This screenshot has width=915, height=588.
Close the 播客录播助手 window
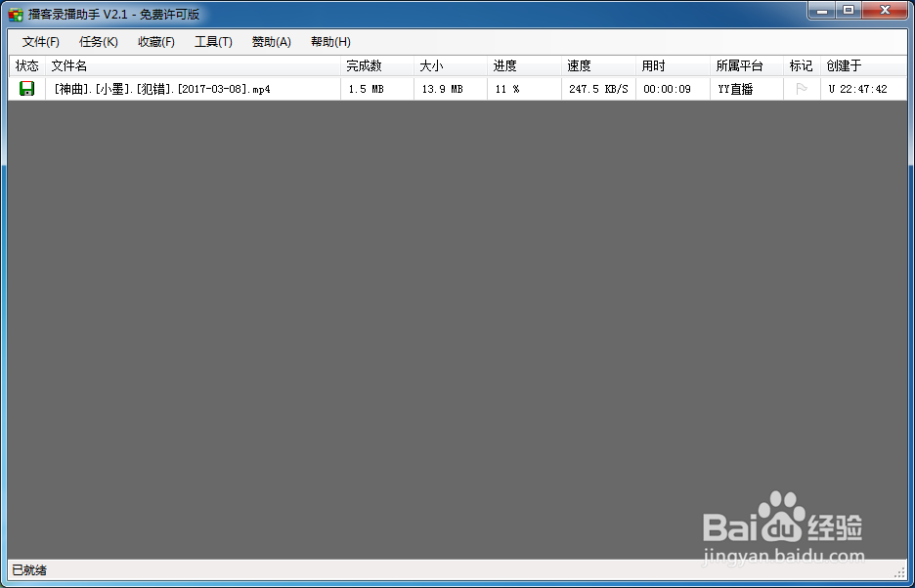(x=886, y=10)
